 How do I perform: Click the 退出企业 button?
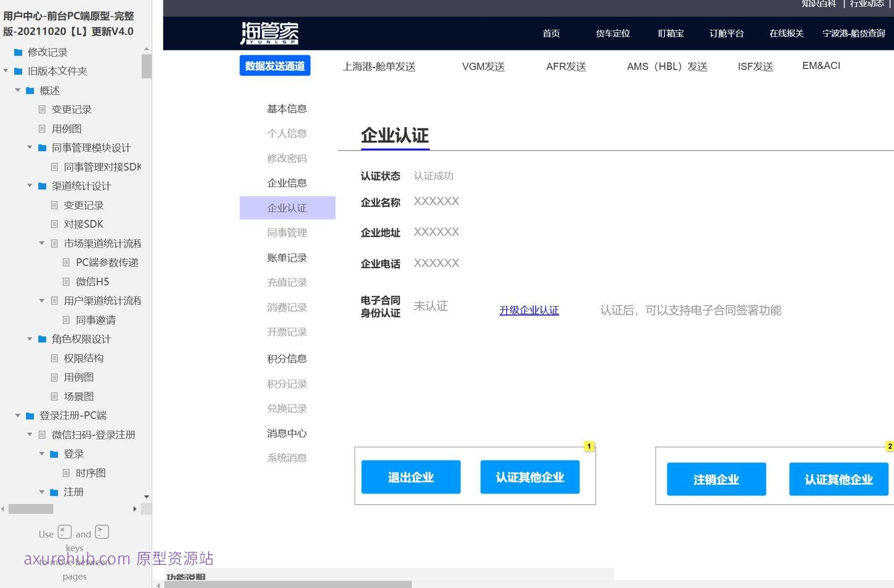click(x=410, y=477)
